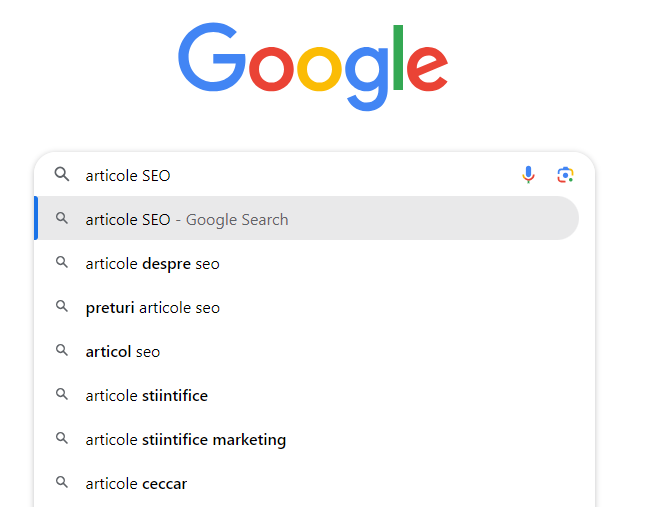Select the "articole ceccar" suggestion
Image resolution: width=657 pixels, height=507 pixels.
[x=136, y=484]
